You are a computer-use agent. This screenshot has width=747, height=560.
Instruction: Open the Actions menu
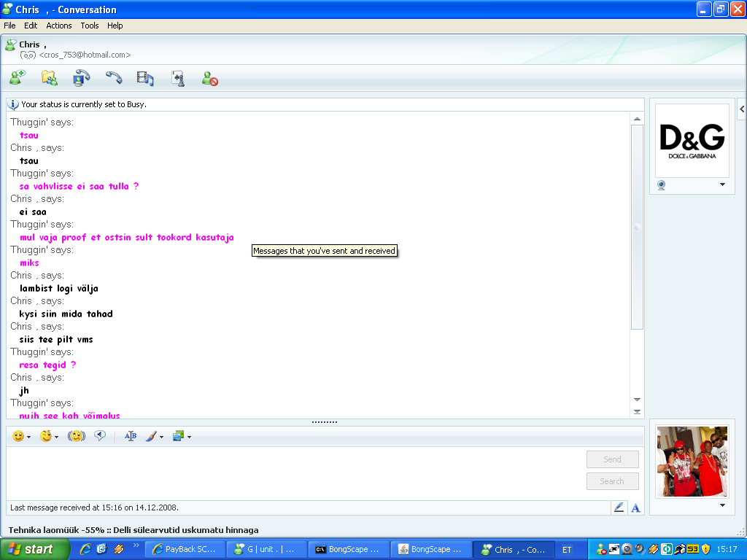pyautogui.click(x=58, y=25)
